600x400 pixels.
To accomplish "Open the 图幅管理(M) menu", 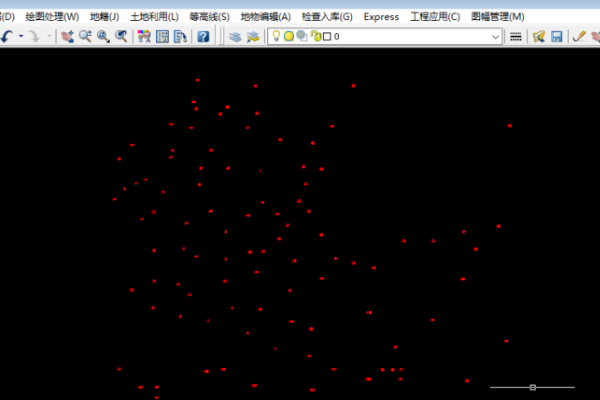I will point(497,17).
